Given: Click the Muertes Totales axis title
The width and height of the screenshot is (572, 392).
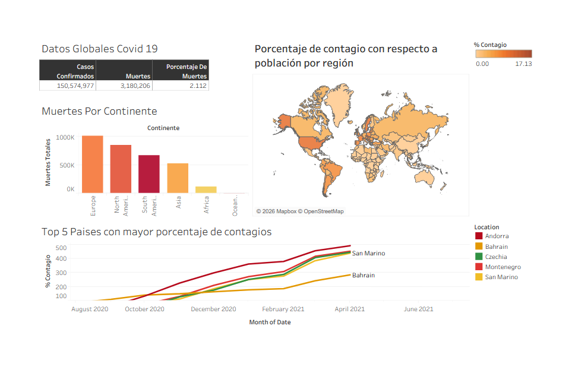Looking at the screenshot, I should [x=48, y=162].
